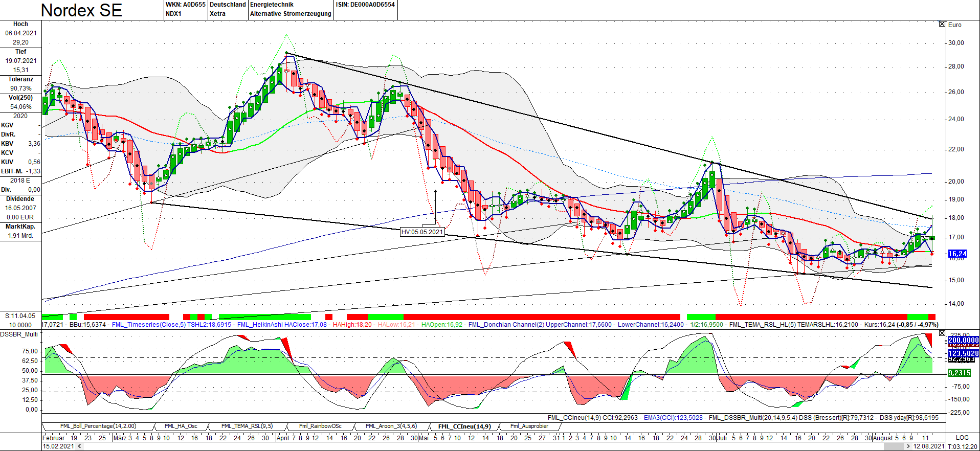Screen dimensions: 980x451
Task: Close the main price chart pane
Action: (942, 24)
